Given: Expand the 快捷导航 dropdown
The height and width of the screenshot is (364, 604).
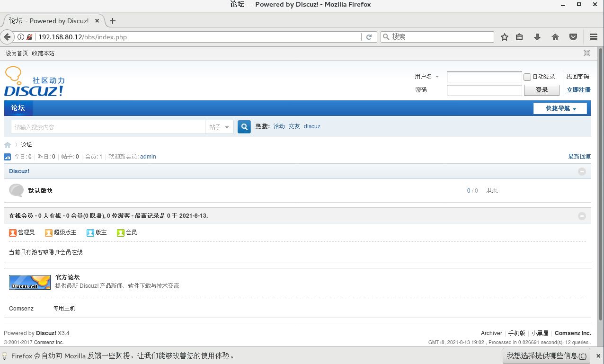Looking at the screenshot, I should coord(560,108).
